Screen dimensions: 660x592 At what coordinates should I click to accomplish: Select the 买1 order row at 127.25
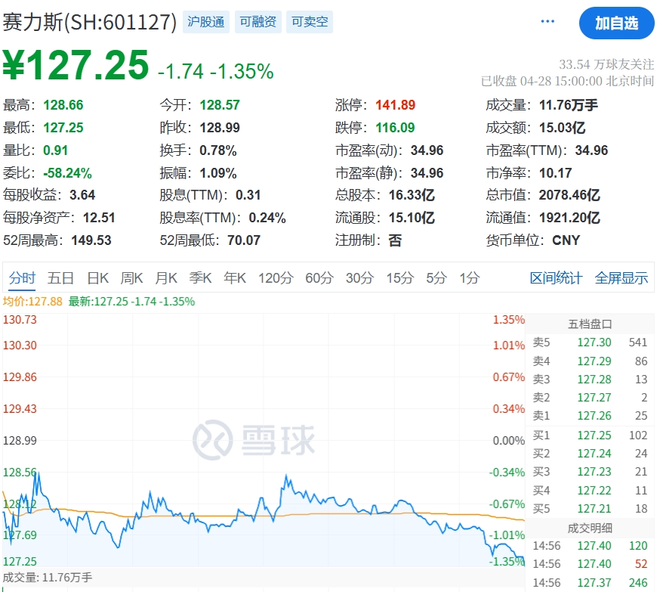[590, 435]
